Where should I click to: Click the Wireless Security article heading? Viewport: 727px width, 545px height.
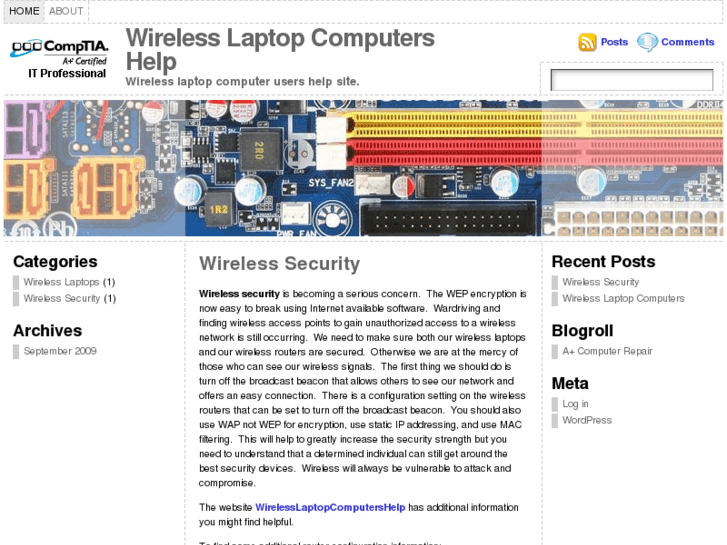click(279, 264)
